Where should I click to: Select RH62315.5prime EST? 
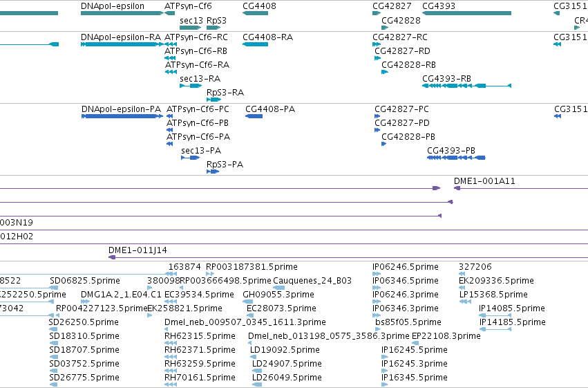pyautogui.click(x=171, y=343)
